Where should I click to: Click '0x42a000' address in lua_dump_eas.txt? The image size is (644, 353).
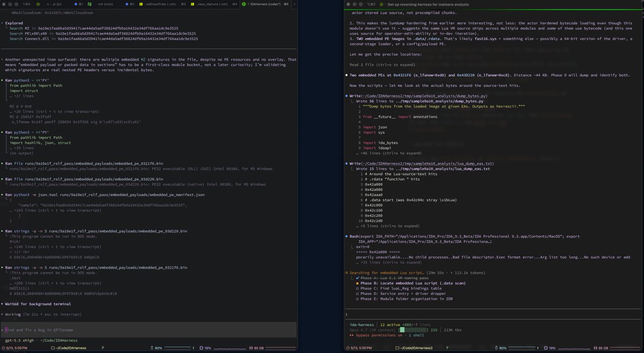pyautogui.click(x=374, y=184)
